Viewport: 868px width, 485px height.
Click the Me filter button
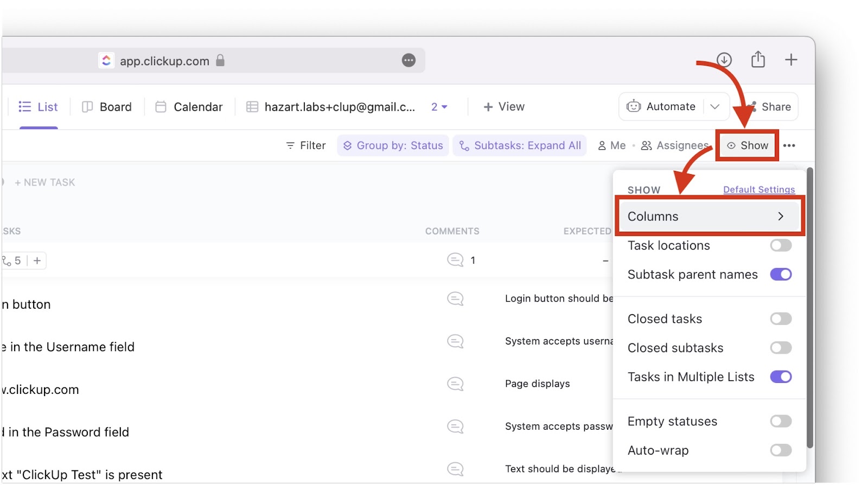click(612, 145)
